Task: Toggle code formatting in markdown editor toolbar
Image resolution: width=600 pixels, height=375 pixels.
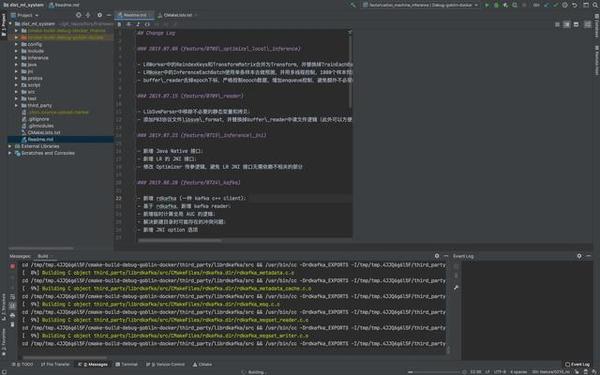Action: 147,24
